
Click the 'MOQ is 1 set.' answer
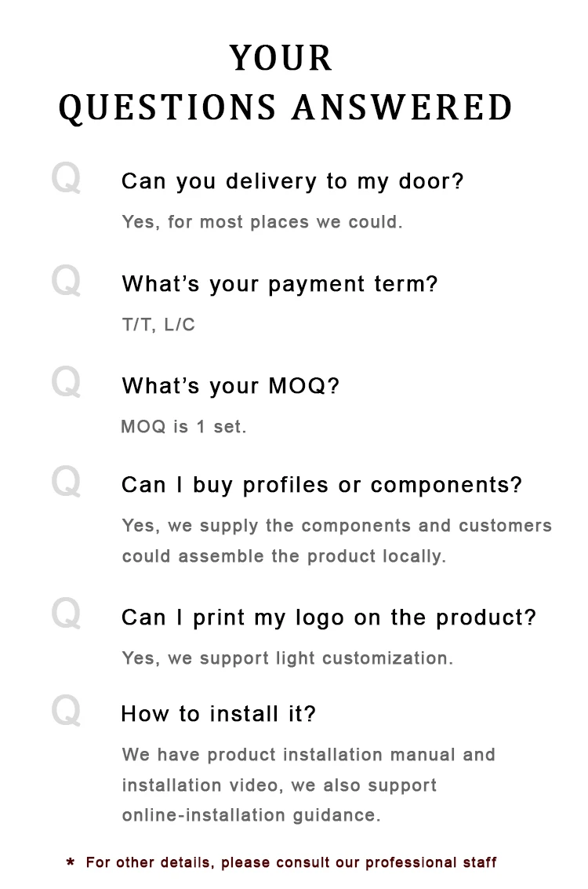[183, 428]
